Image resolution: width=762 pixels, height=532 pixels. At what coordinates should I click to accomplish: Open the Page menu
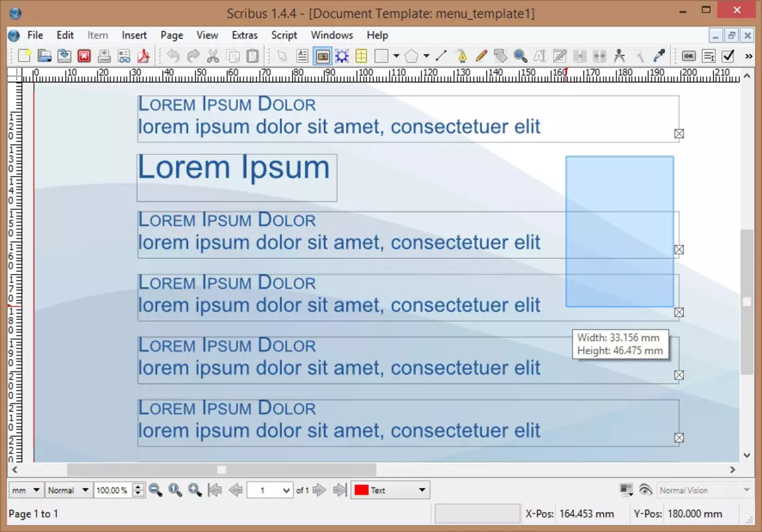pos(172,35)
